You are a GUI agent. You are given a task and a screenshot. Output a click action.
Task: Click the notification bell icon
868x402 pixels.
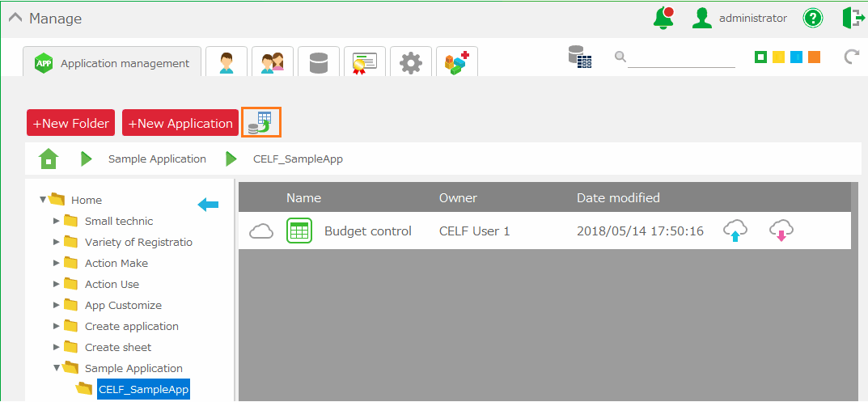(x=663, y=18)
